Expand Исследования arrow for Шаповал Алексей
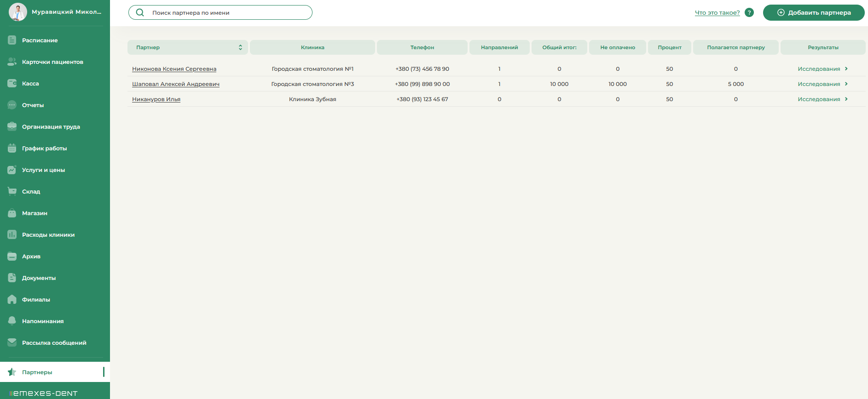 pos(846,84)
